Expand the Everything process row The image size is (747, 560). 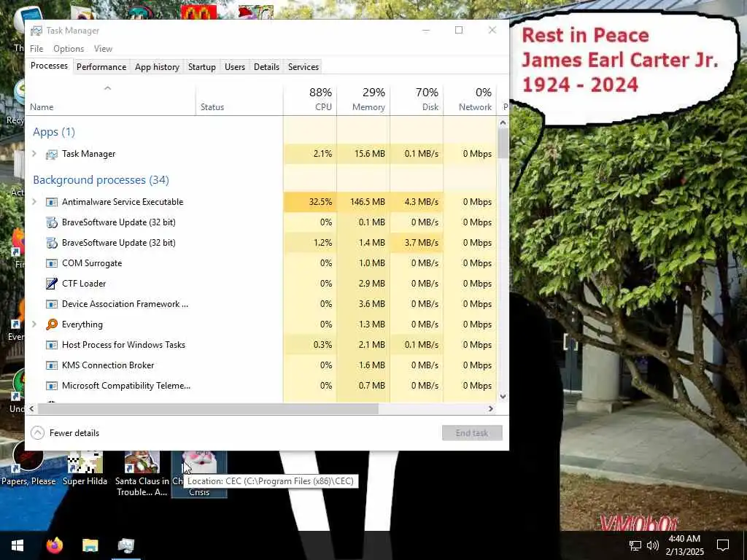[34, 324]
